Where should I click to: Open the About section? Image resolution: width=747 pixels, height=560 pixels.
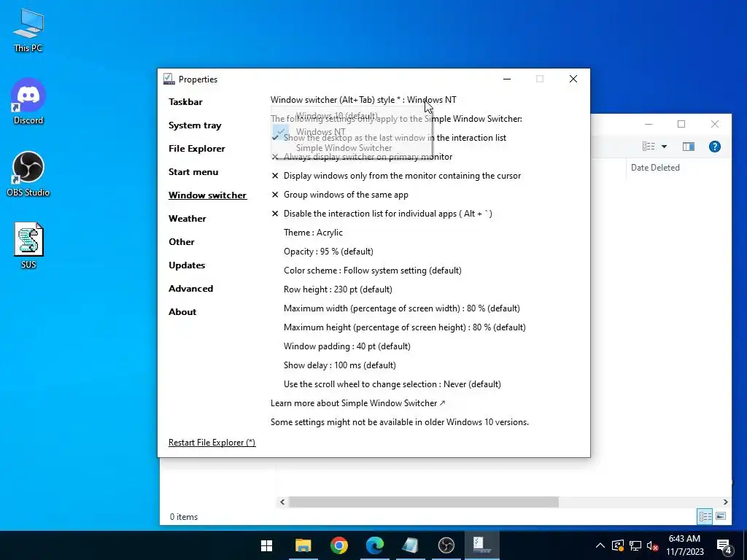point(182,312)
